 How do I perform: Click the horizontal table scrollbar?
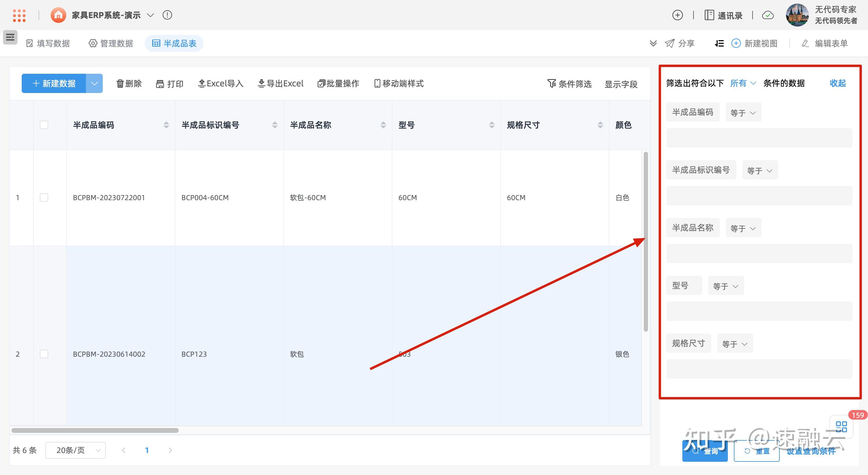click(95, 430)
